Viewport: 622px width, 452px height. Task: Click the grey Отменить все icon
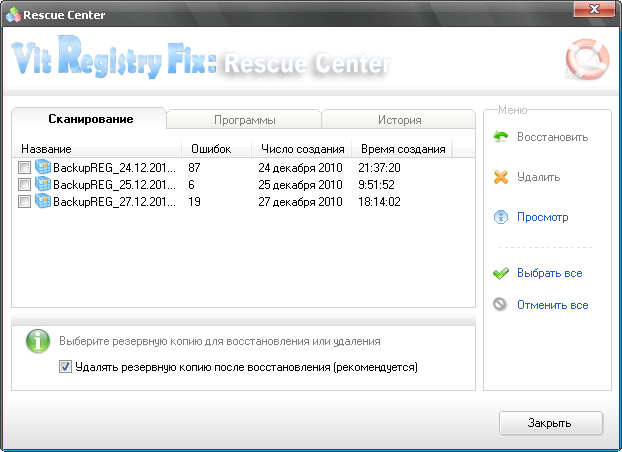[x=500, y=304]
